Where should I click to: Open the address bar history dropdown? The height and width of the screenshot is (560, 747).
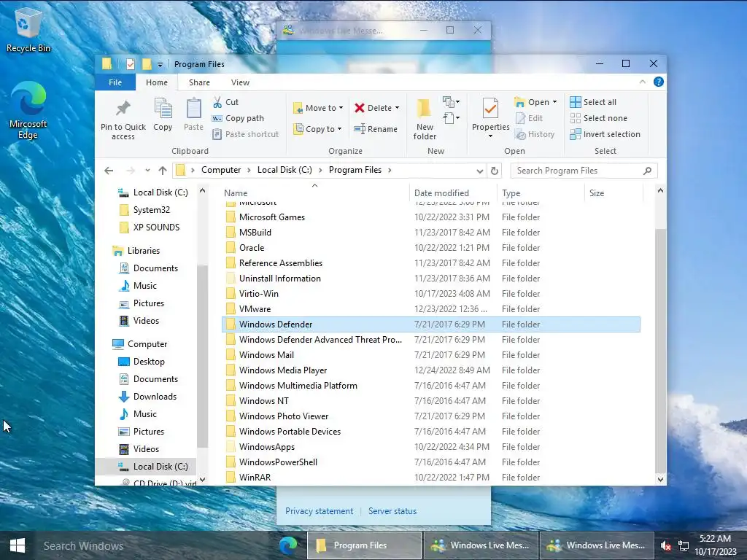pyautogui.click(x=480, y=171)
